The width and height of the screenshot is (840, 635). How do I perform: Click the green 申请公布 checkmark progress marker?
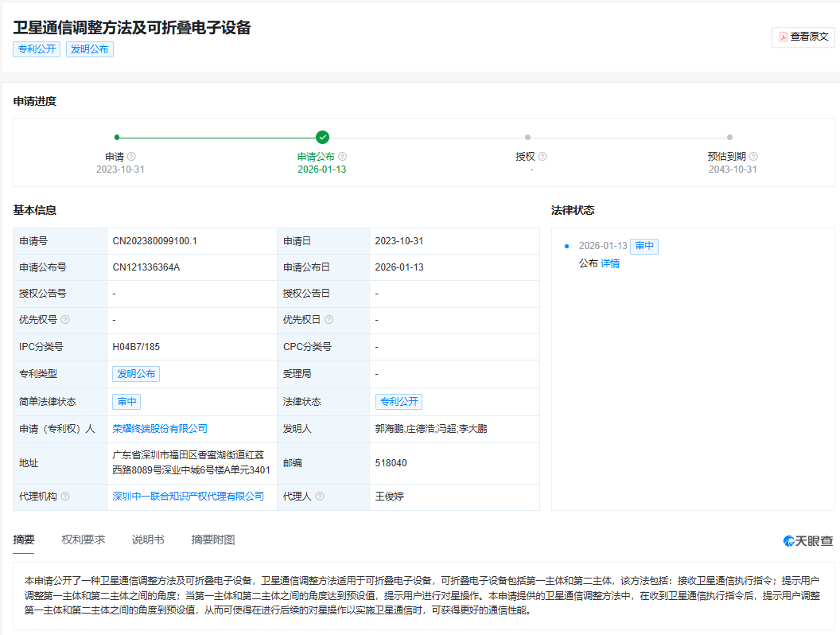pyautogui.click(x=322, y=137)
